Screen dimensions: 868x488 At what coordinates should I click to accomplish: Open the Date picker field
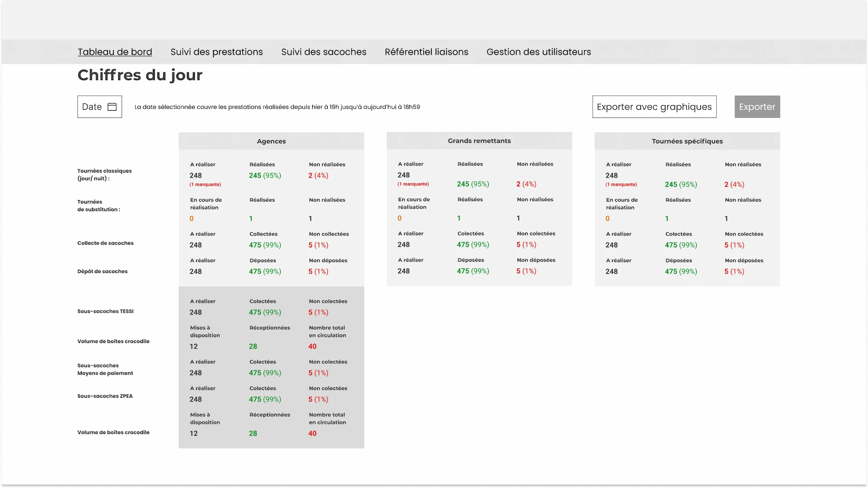pyautogui.click(x=99, y=107)
